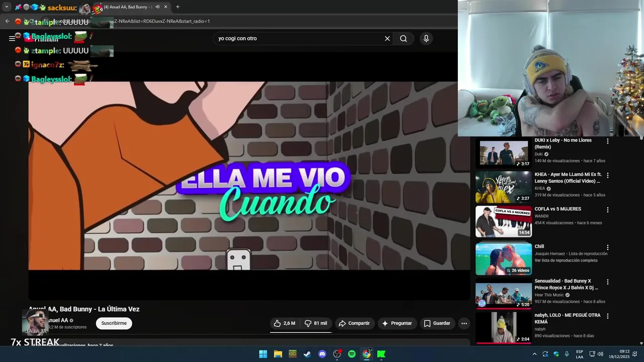Open the 'Hear This Music' channel name

549,295
